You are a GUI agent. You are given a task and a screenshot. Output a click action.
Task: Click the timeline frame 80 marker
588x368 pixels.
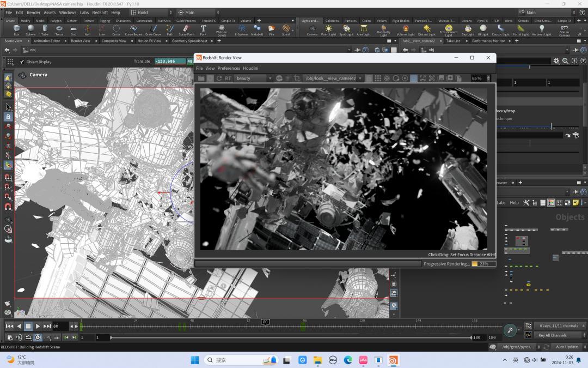click(265, 322)
